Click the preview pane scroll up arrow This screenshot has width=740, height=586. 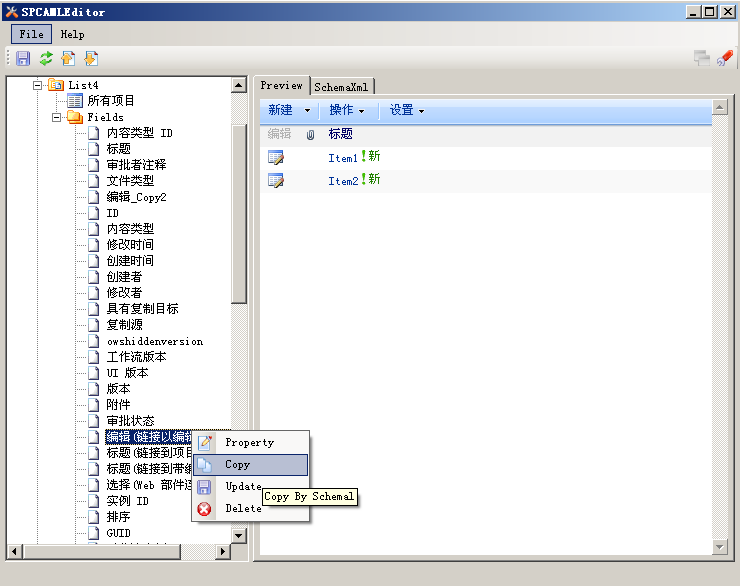point(720,108)
